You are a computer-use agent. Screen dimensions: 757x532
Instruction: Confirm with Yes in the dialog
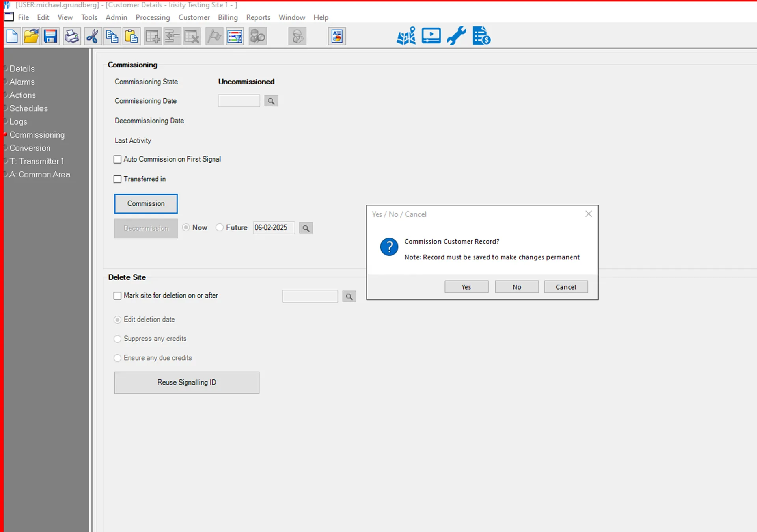(x=466, y=287)
